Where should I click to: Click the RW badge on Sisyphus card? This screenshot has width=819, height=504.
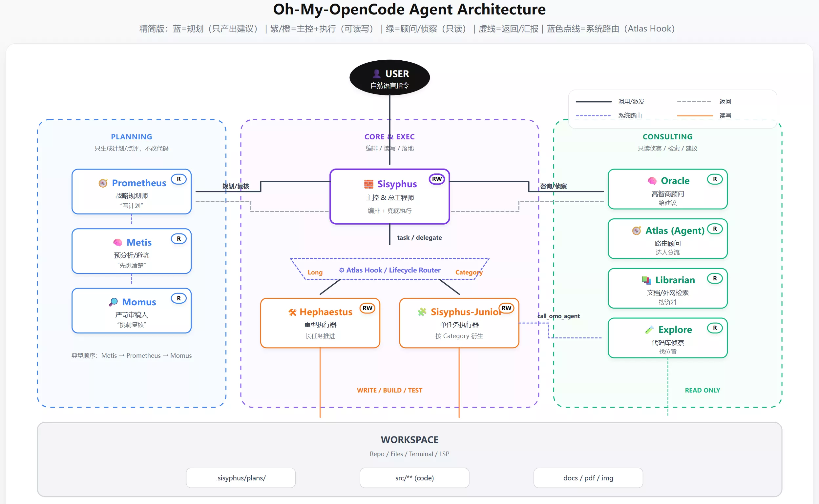coord(436,179)
